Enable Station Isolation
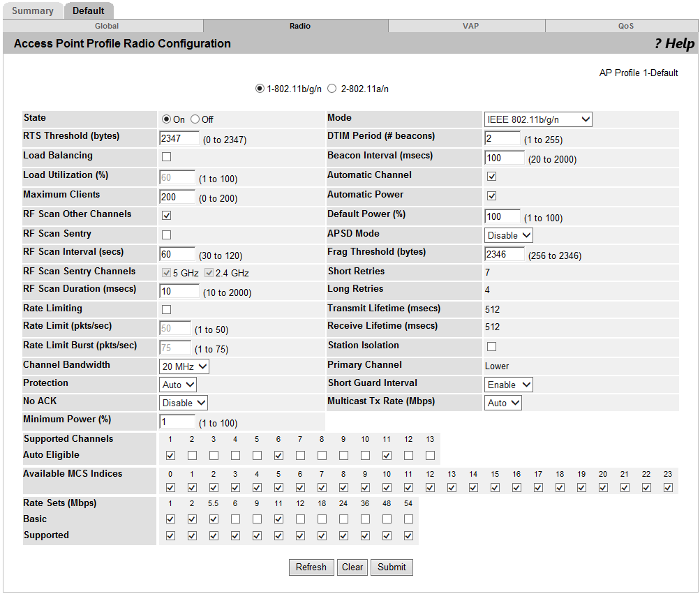 coord(491,346)
